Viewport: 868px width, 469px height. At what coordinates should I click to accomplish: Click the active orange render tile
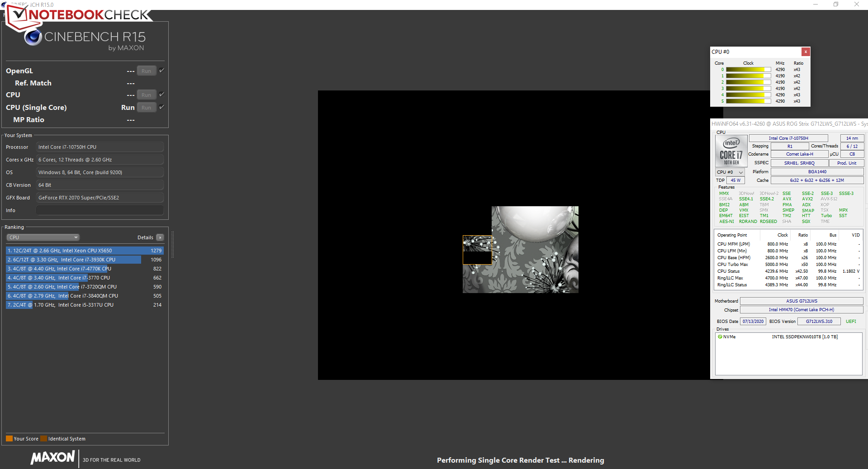coord(477,250)
